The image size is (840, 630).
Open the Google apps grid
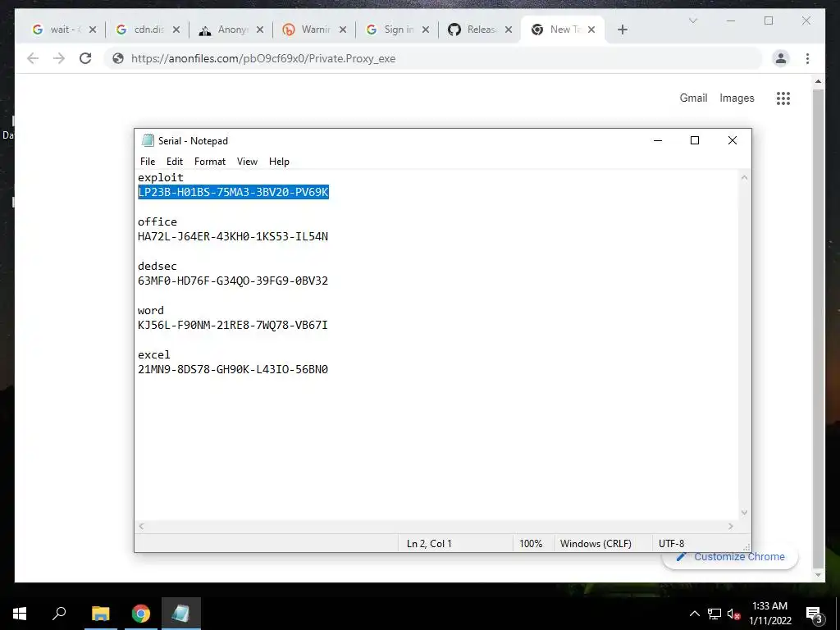point(783,98)
